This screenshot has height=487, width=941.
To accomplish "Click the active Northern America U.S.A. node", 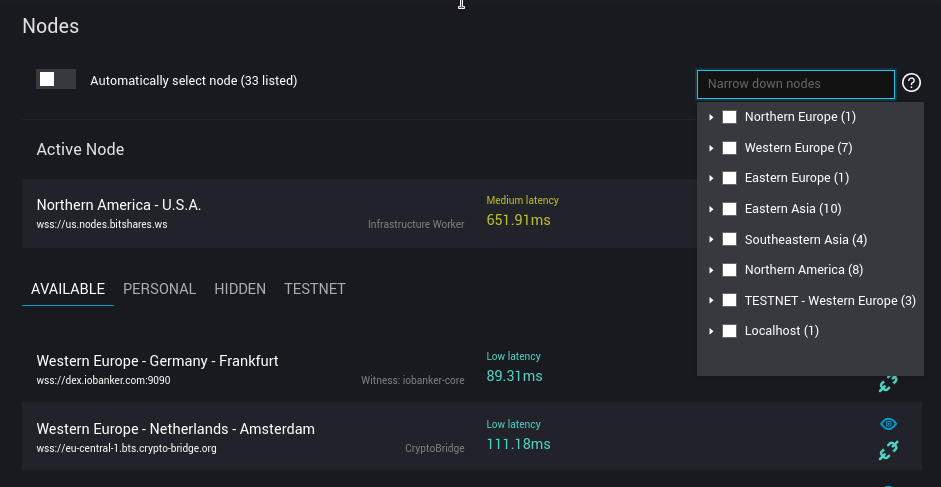I will pos(119,205).
